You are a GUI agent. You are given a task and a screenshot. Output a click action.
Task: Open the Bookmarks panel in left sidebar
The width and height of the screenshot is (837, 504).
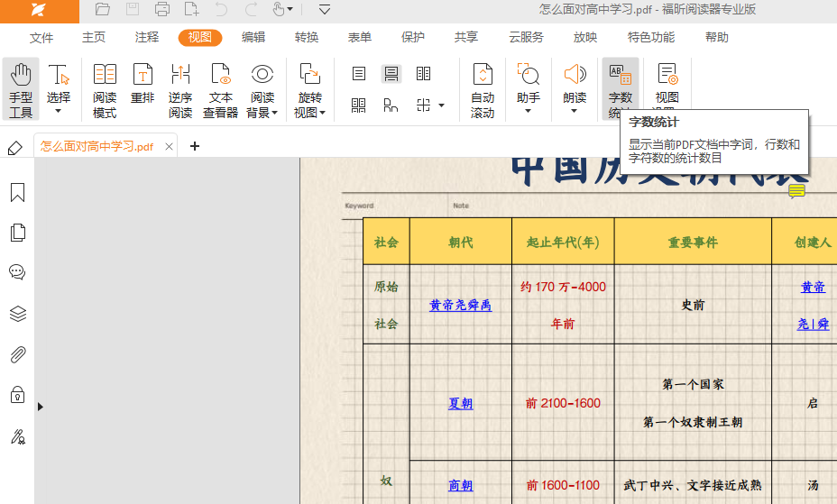pos(17,193)
